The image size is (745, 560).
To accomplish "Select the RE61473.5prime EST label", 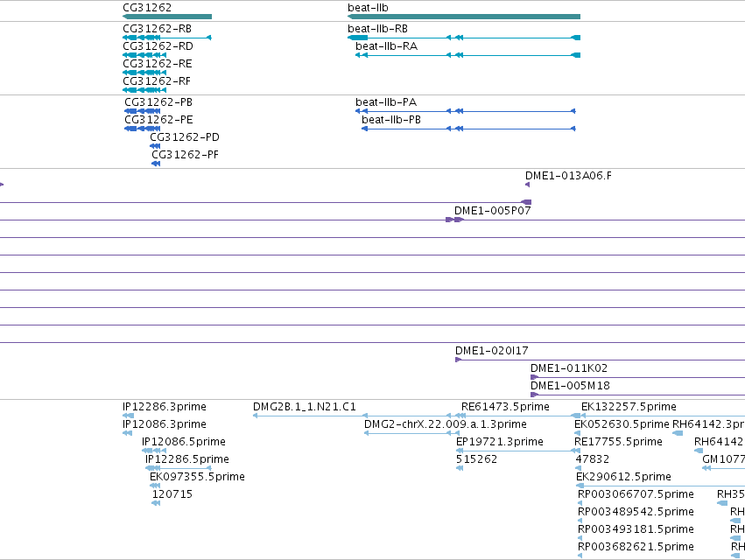I will point(505,407).
